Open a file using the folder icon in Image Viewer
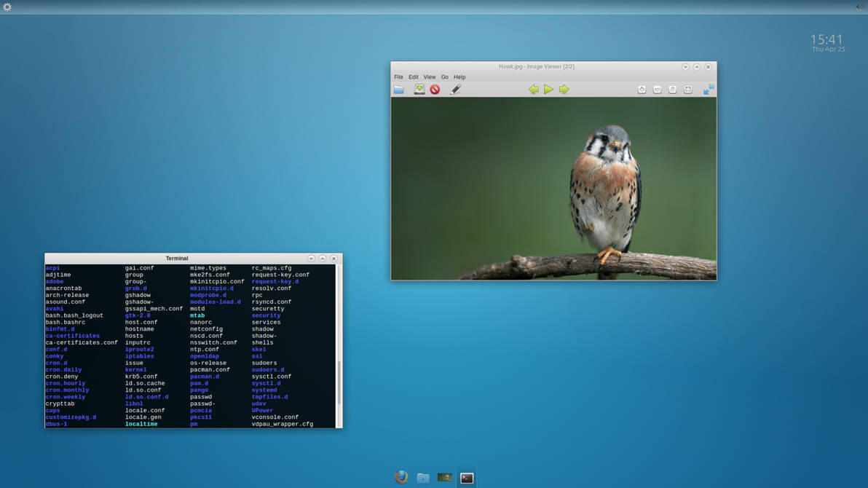The height and width of the screenshot is (488, 868). 398,89
